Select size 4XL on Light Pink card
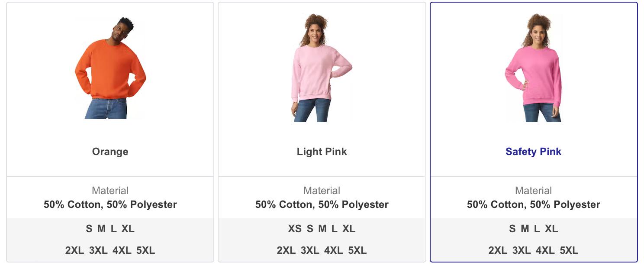 click(334, 250)
